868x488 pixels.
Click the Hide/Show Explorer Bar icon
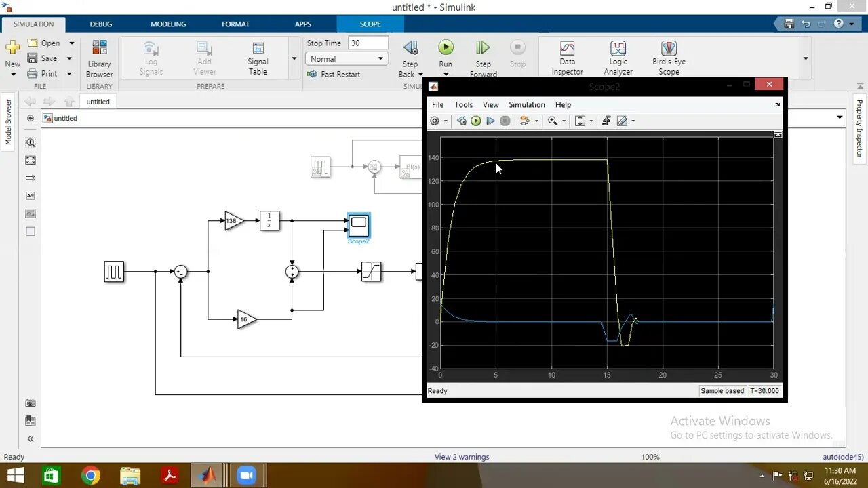[31, 118]
